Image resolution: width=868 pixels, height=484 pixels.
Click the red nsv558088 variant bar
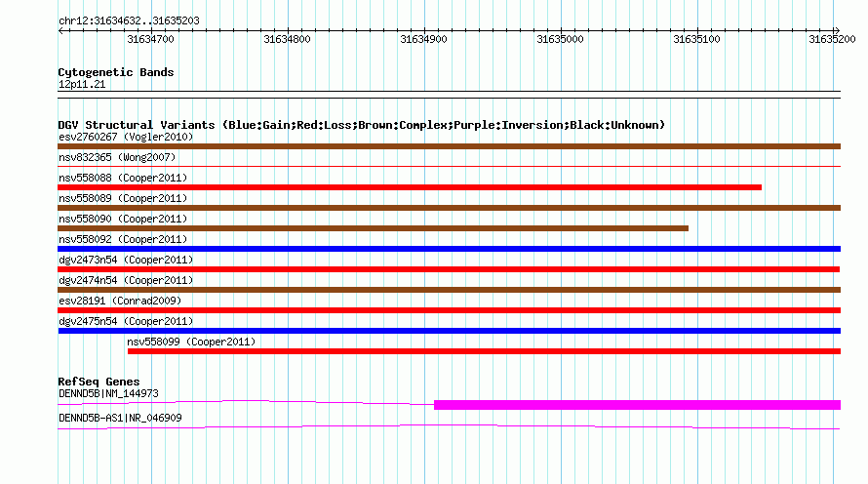pyautogui.click(x=410, y=187)
